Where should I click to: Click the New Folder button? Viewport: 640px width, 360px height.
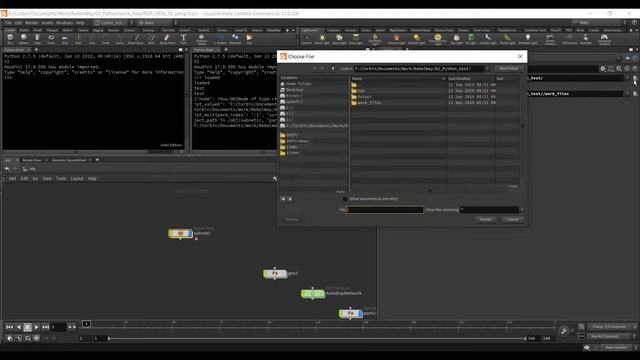pos(509,69)
